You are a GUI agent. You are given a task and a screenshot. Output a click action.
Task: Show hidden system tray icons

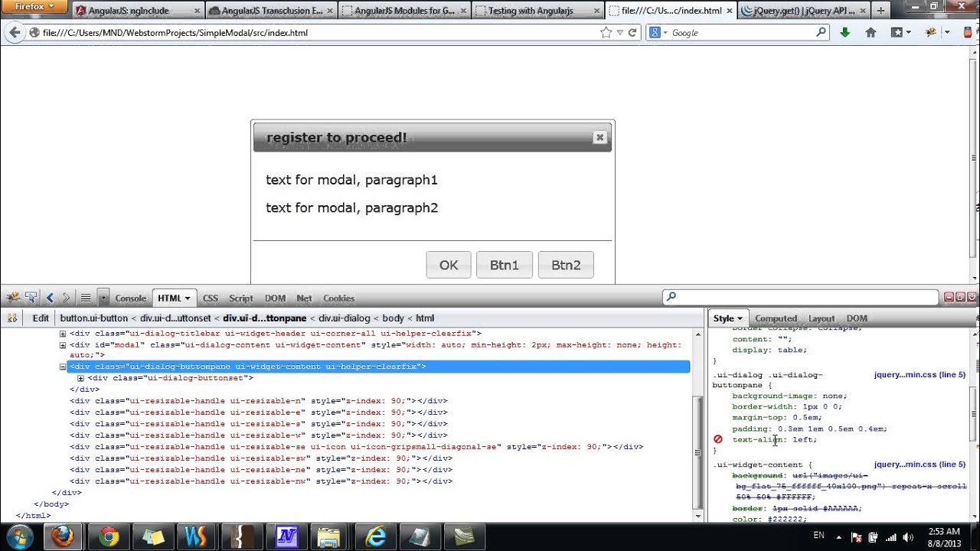coord(838,536)
